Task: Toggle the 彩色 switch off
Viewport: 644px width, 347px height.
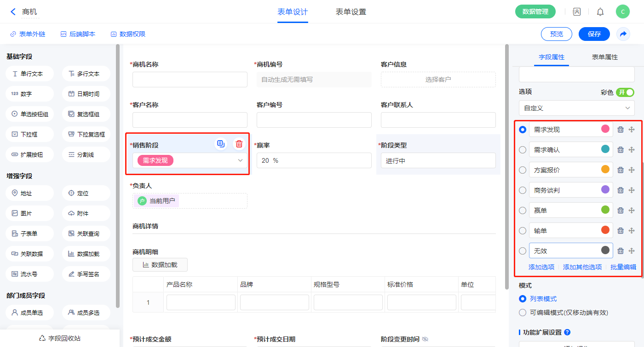Action: [x=625, y=92]
